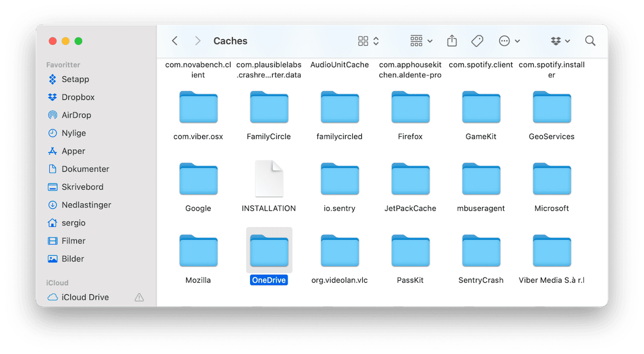Click the com.spotify.installer label
This screenshot has width=644, height=354.
(x=552, y=70)
